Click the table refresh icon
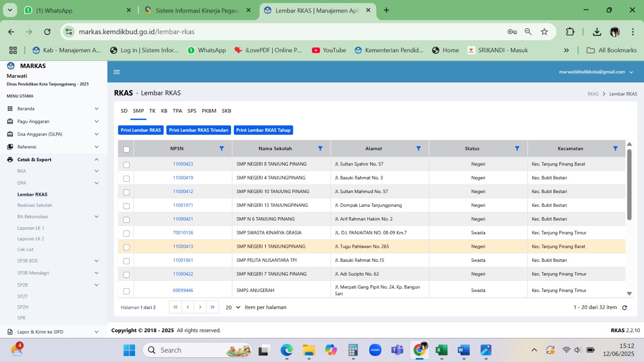 625,308
